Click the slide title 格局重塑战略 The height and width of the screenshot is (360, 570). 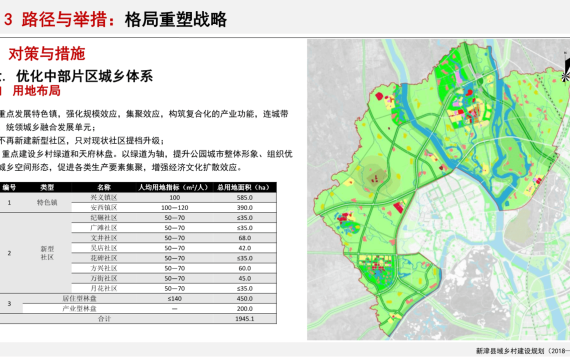(x=176, y=19)
